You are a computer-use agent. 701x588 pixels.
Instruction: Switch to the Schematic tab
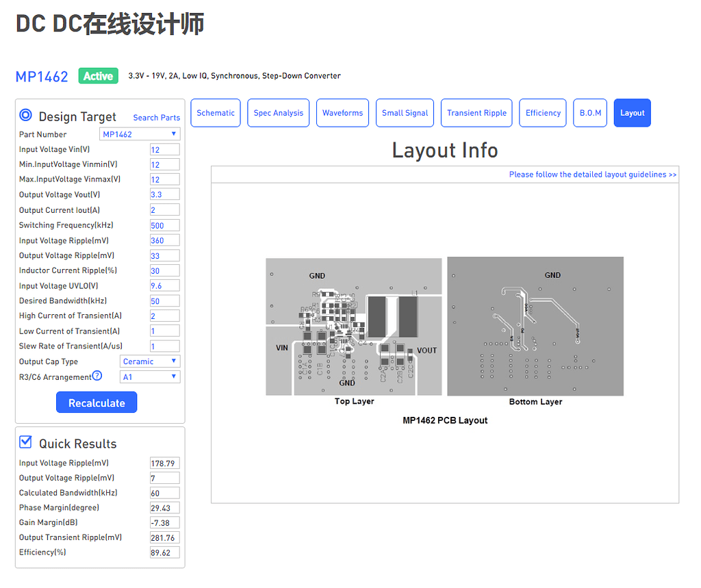pyautogui.click(x=215, y=112)
